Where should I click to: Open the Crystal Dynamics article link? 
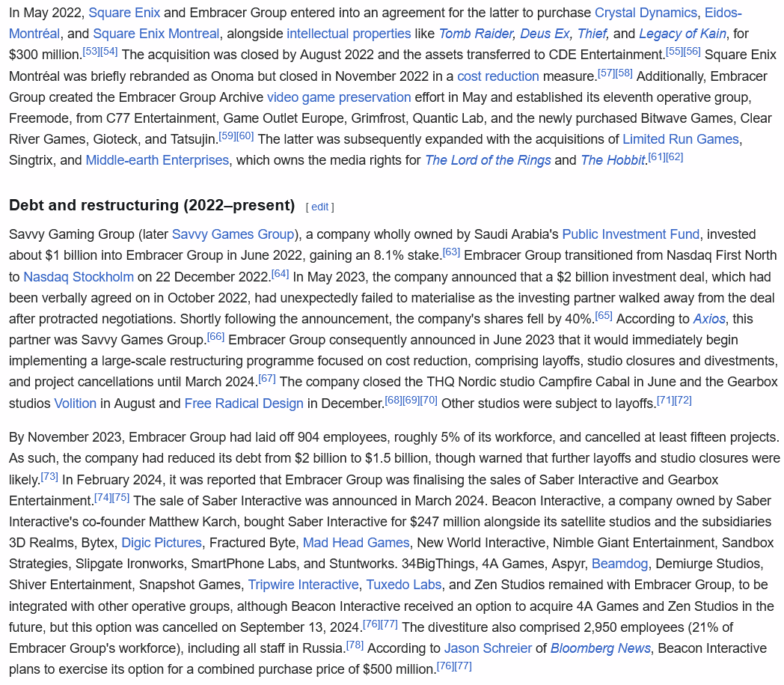coord(646,13)
